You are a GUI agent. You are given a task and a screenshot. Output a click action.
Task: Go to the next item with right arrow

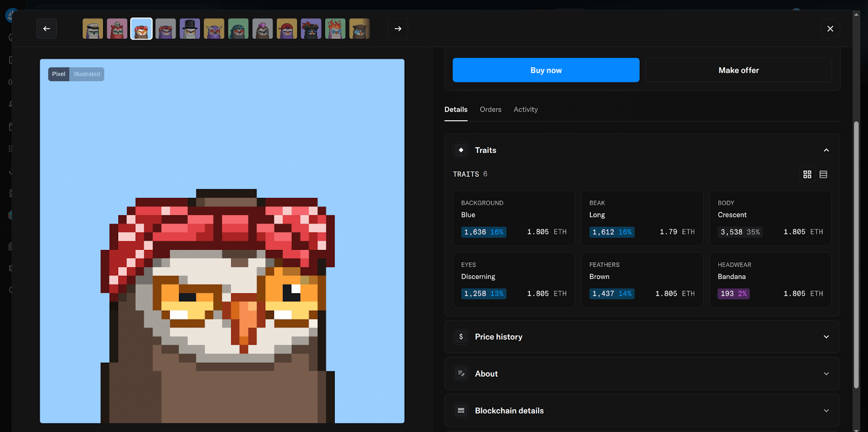[398, 29]
